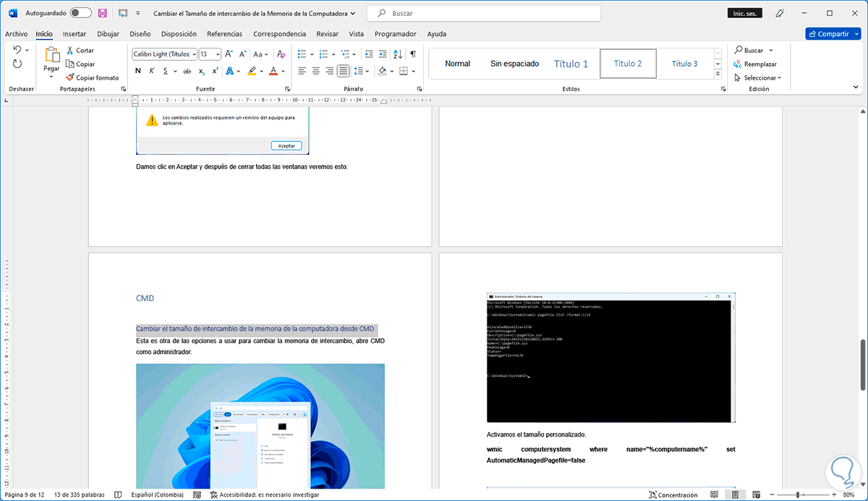Screen dimensions: 868x501
Task: Align text to the left
Action: coord(302,71)
